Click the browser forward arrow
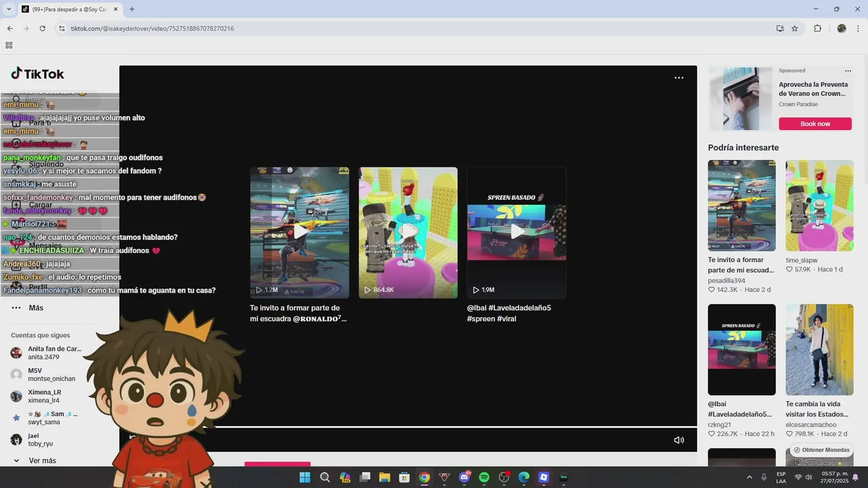Viewport: 868px width, 488px height. click(x=26, y=28)
